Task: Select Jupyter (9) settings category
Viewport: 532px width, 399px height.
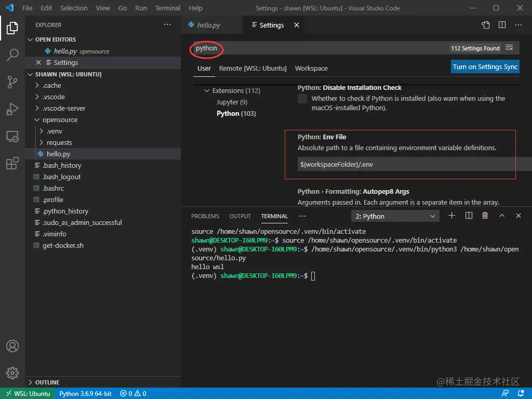Action: click(x=232, y=102)
